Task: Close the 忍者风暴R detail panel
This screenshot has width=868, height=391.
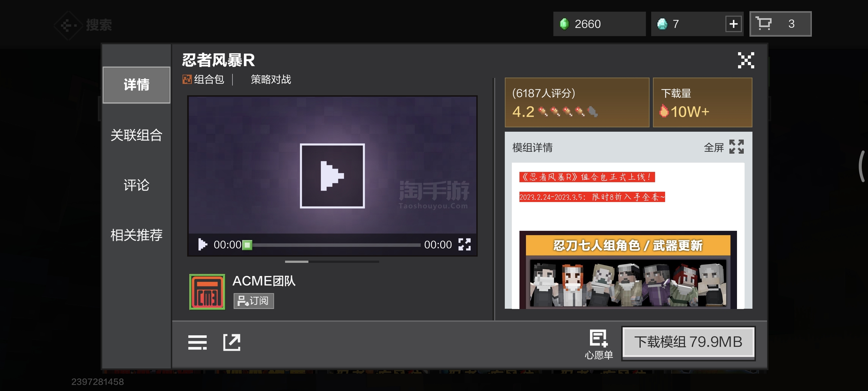Action: (x=746, y=60)
